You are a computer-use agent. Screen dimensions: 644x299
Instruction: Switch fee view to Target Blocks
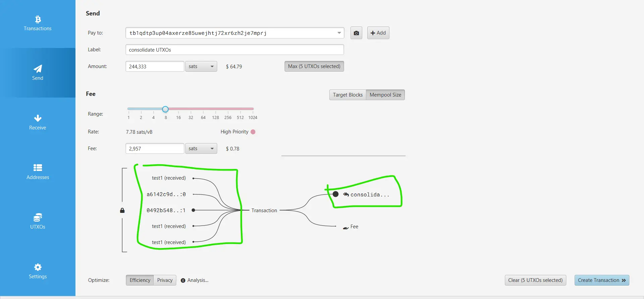[x=347, y=95]
